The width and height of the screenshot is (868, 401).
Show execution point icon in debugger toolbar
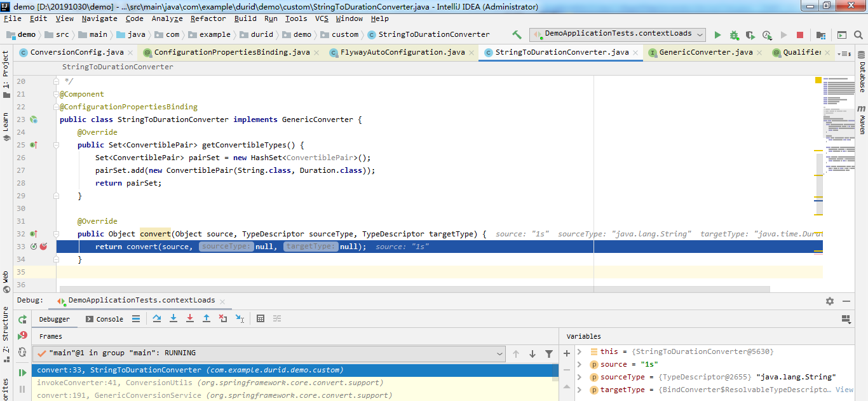click(136, 319)
